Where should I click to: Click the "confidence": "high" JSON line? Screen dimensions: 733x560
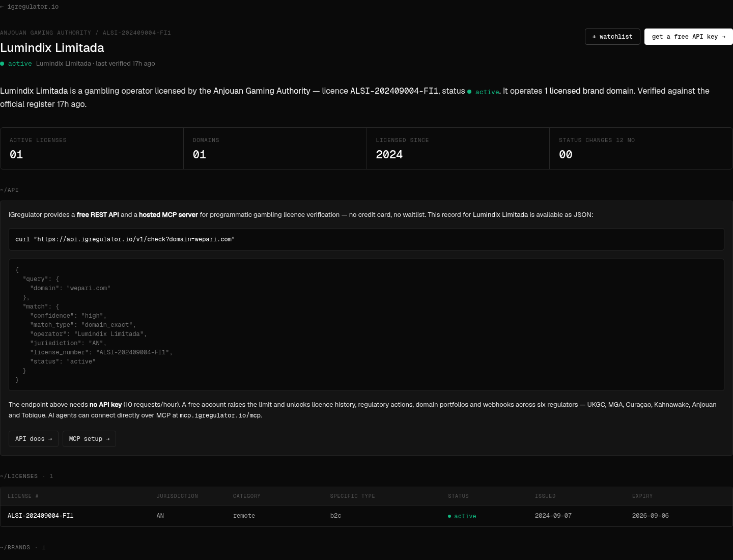pos(68,316)
